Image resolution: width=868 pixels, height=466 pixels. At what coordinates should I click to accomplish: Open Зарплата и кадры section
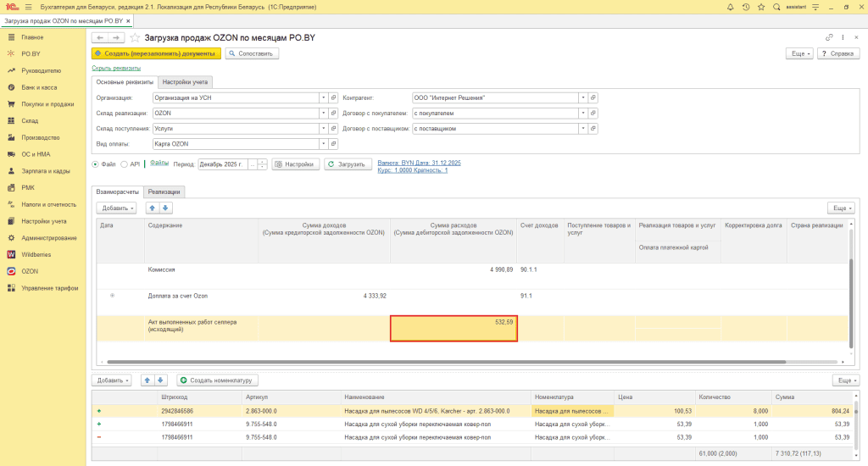pos(46,171)
